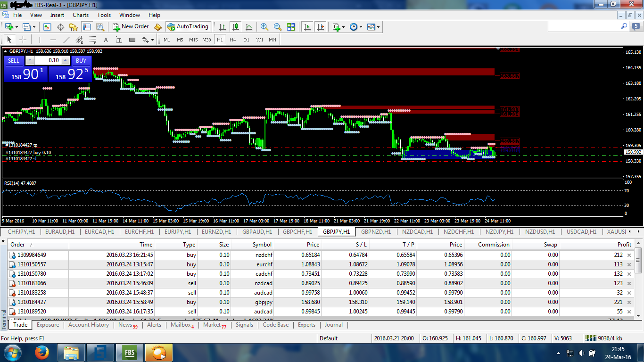This screenshot has height=362, width=644.
Task: Open the Journal tab
Action: (334, 325)
